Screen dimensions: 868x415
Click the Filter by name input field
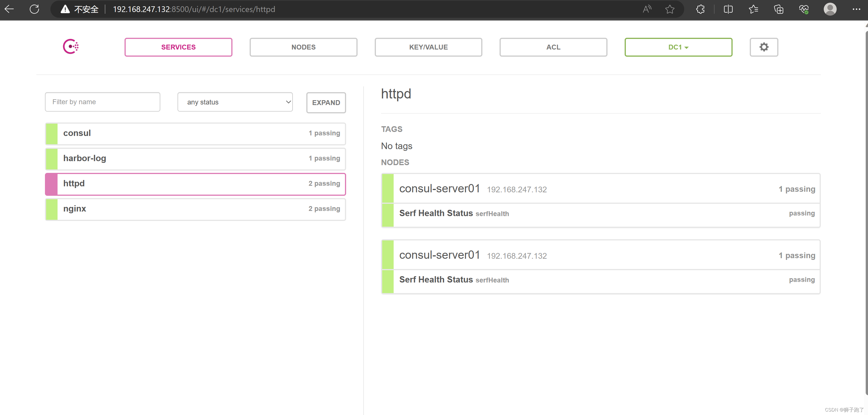click(x=102, y=102)
